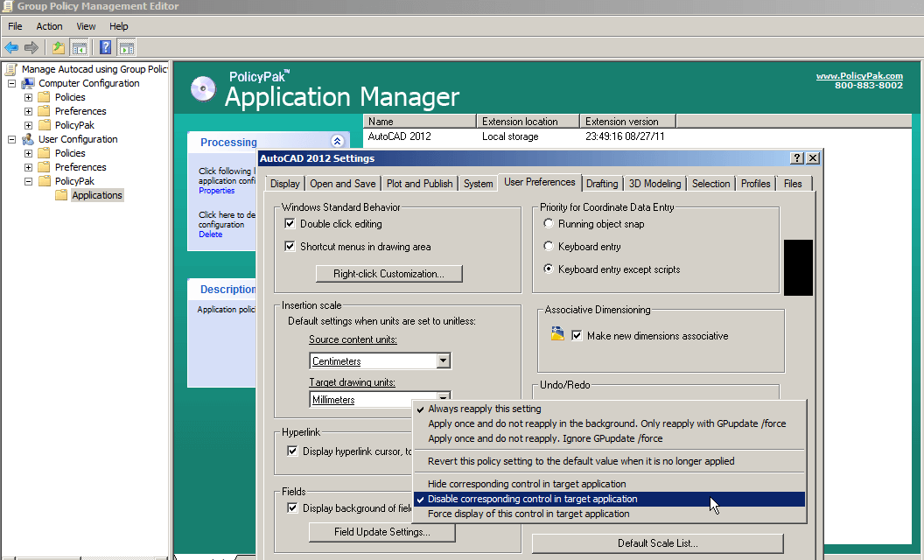This screenshot has height=560, width=924.
Task: Toggle the console tree pane icon
Action: coord(79,47)
